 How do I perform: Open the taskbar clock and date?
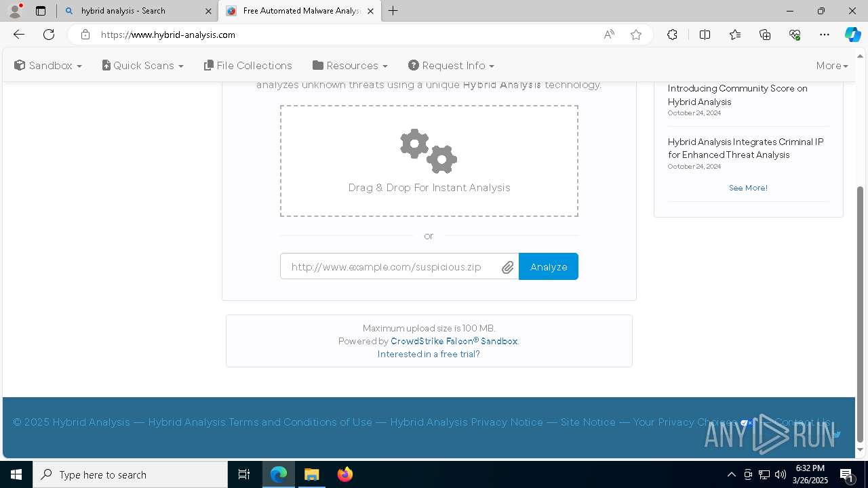click(811, 474)
